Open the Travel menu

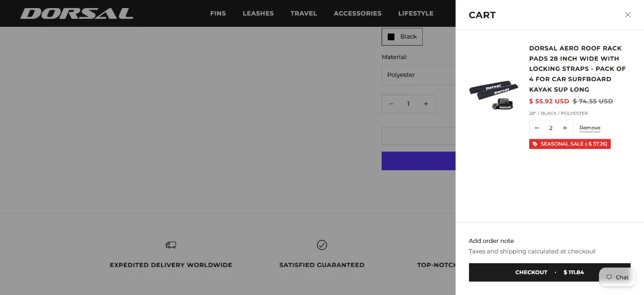point(304,13)
